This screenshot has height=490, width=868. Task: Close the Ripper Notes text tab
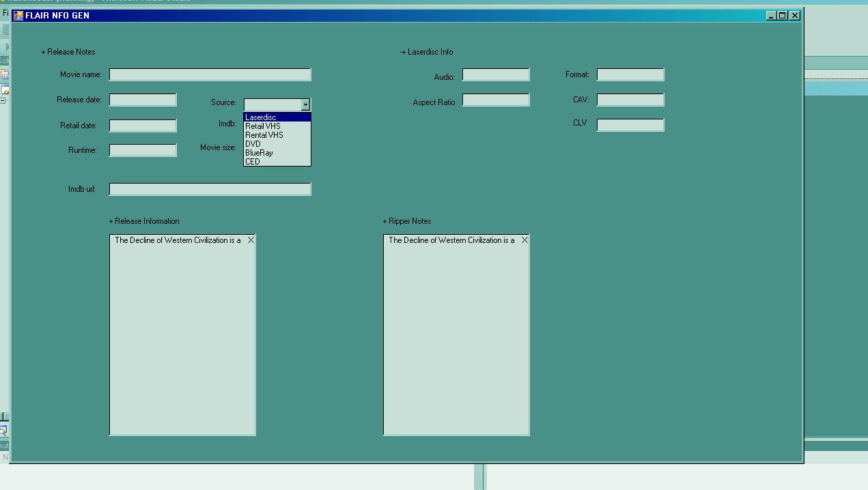[524, 240]
